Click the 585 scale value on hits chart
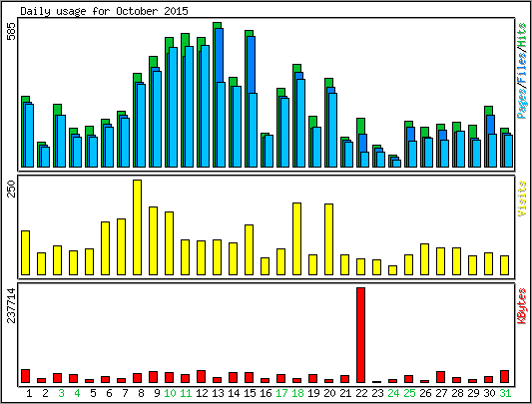 coord(11,31)
